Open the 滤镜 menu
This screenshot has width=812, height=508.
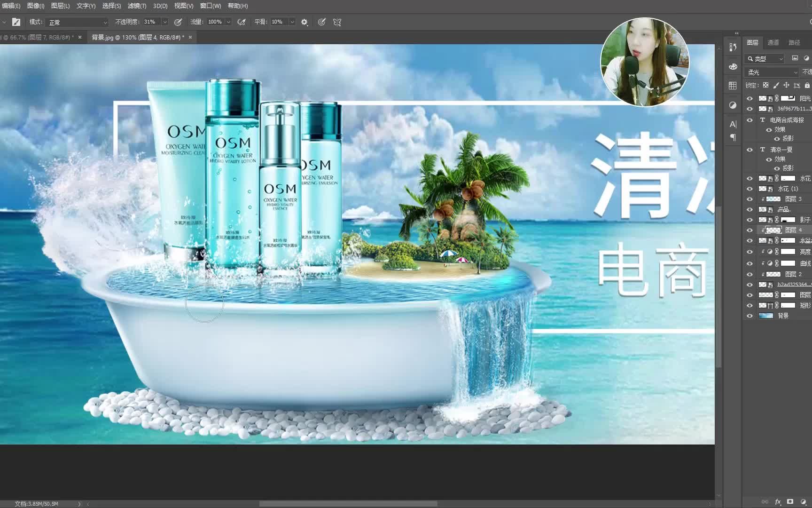[x=136, y=6]
